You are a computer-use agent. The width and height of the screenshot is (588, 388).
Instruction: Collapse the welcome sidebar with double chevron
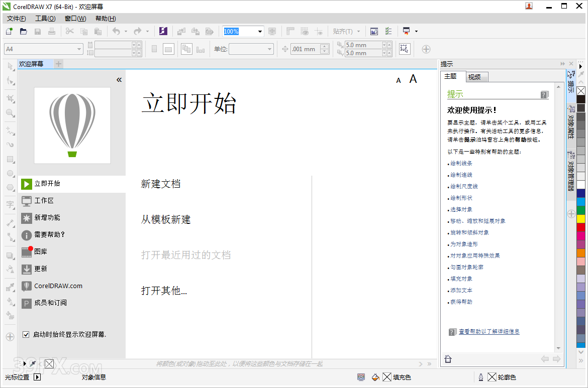(x=119, y=80)
